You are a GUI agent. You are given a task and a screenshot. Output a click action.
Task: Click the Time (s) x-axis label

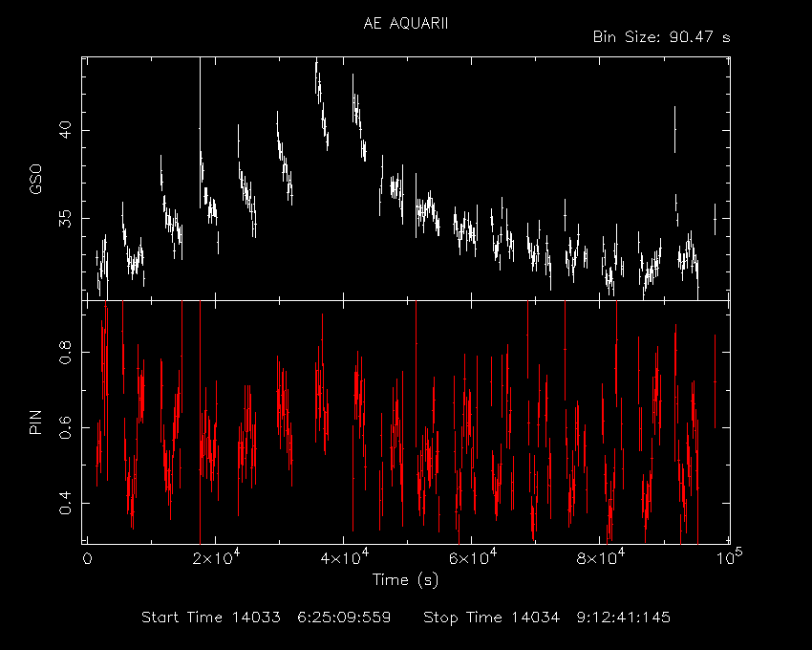point(405,579)
